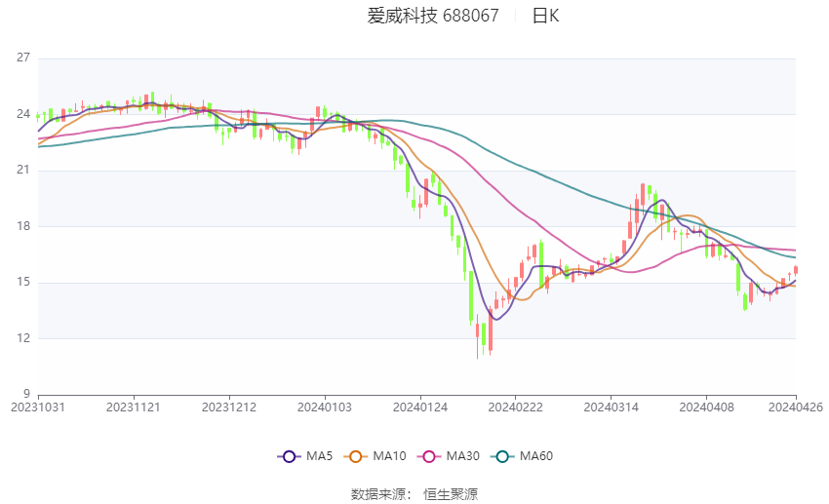
Task: Select the 20240124 date on the x-axis
Action: 419,407
